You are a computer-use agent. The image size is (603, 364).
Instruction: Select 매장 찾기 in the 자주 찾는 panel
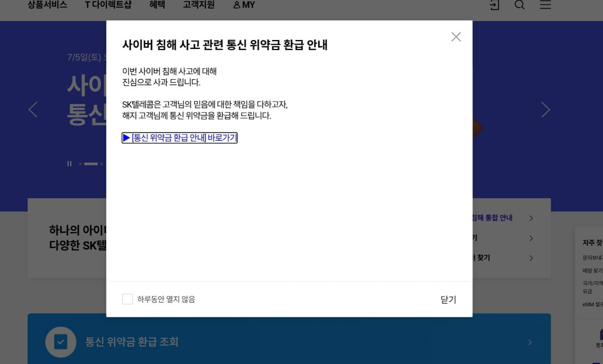[591, 270]
